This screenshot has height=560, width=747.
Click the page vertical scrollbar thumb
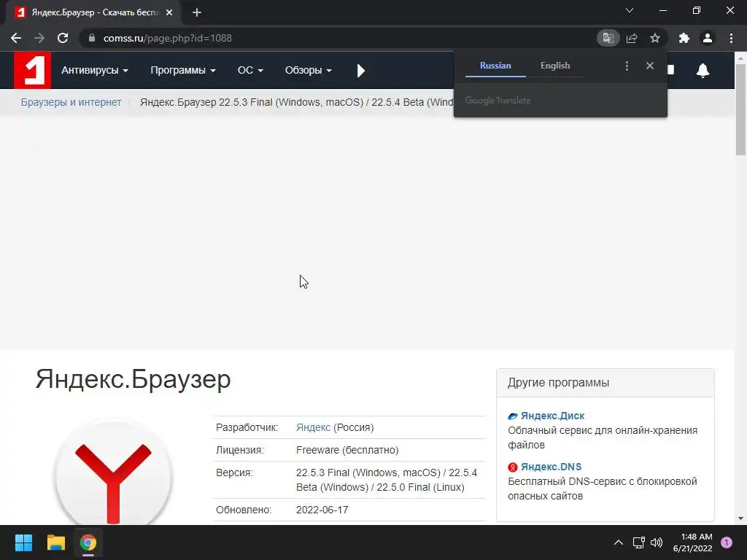click(740, 109)
